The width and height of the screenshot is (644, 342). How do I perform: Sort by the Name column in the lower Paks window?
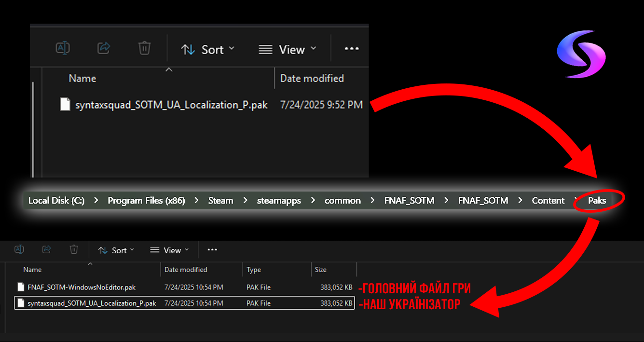[32, 270]
